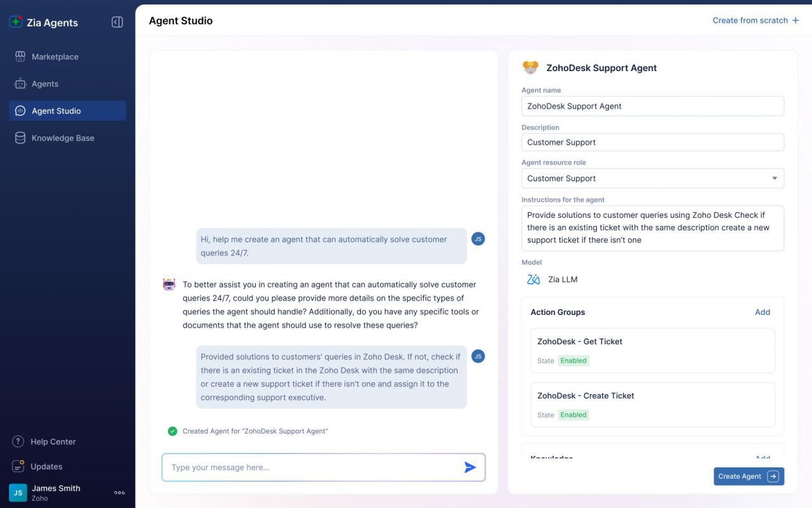Go to the Agents page
This screenshot has width=812, height=508.
click(45, 84)
